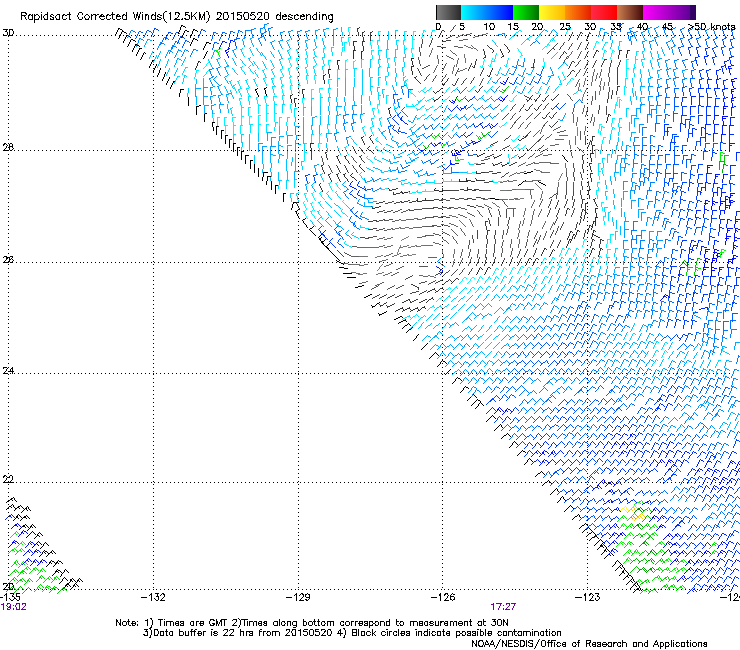Click the legend tick label '10'
The width and height of the screenshot is (740, 650).
489,26
